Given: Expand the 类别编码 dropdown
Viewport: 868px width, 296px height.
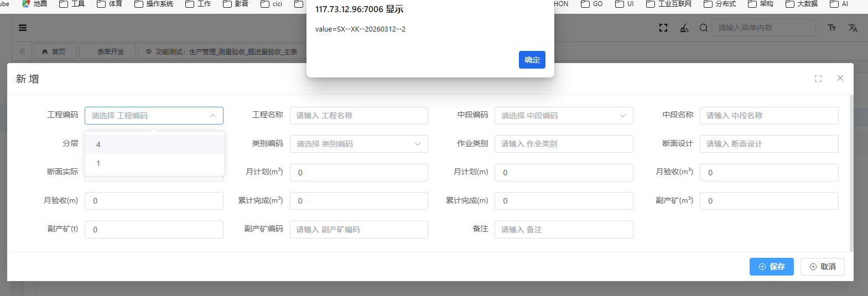Looking at the screenshot, I should pyautogui.click(x=358, y=144).
